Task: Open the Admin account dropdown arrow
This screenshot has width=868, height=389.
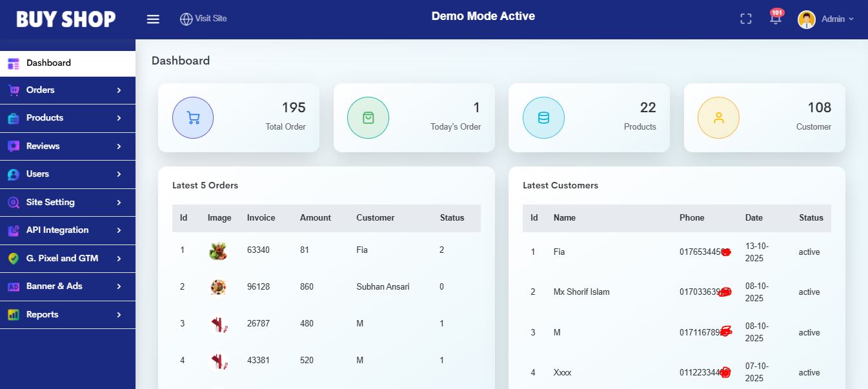Action: (851, 19)
